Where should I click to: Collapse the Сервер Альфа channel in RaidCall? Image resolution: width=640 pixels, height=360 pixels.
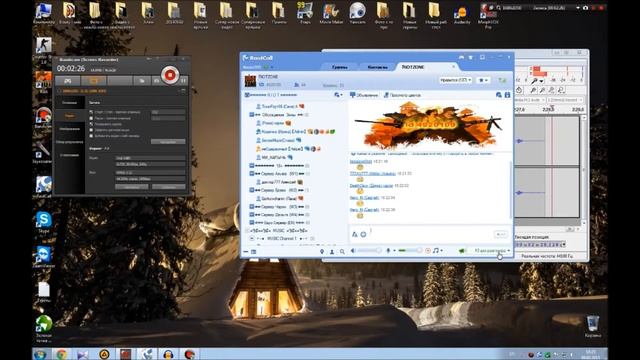(x=252, y=174)
